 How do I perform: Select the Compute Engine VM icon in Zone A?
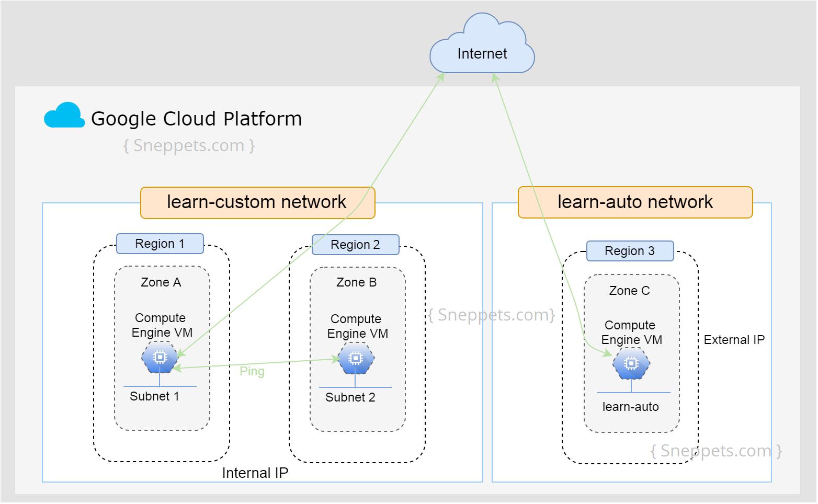click(160, 358)
